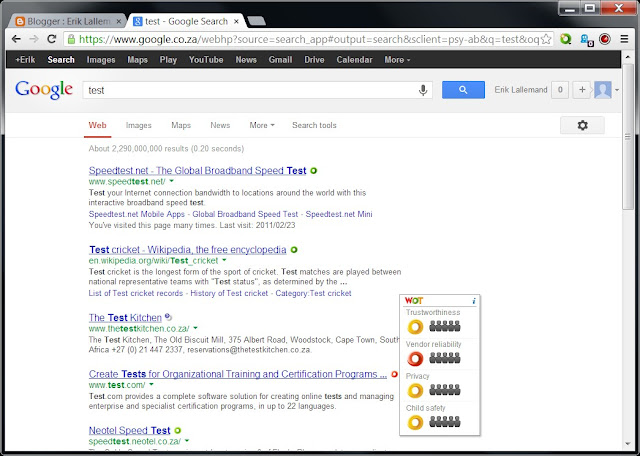
Task: Click the Google logo
Action: [44, 90]
